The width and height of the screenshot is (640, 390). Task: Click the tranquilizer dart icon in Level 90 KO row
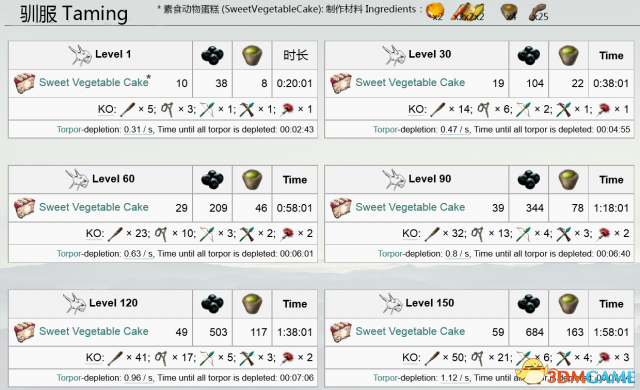(x=604, y=234)
